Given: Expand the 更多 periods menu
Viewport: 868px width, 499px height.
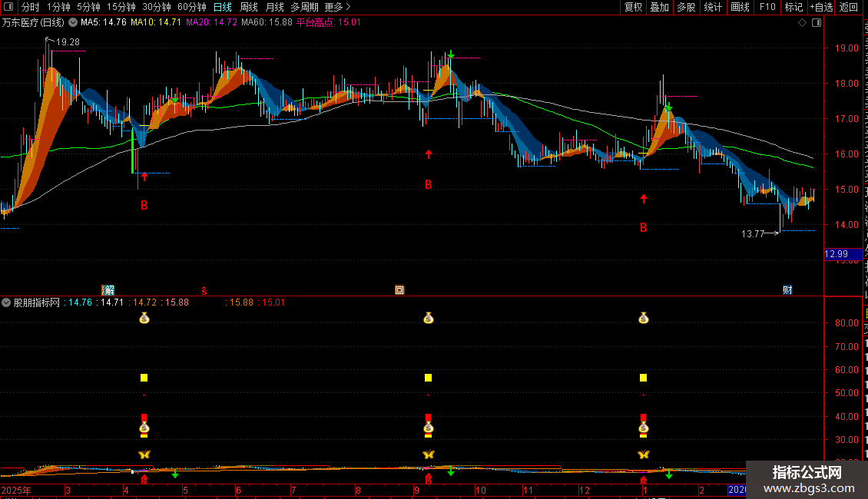Looking at the screenshot, I should pos(338,7).
